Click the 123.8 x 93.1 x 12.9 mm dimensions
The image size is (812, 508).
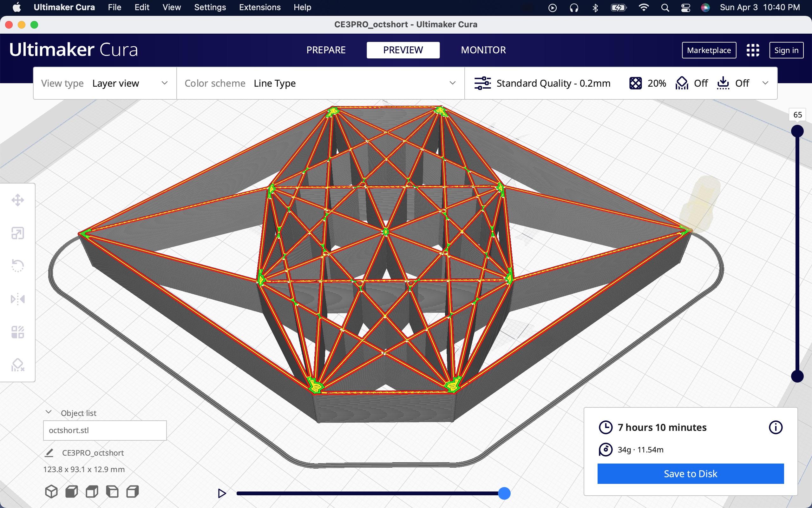click(84, 469)
